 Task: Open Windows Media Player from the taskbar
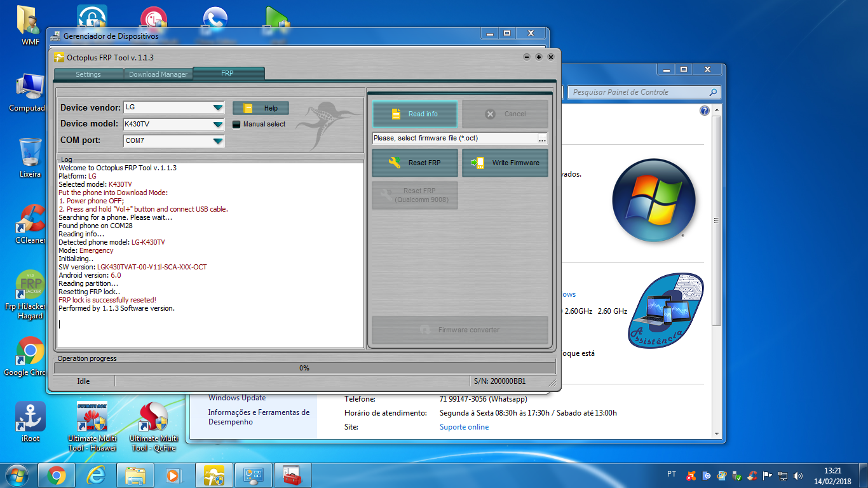[x=172, y=475]
